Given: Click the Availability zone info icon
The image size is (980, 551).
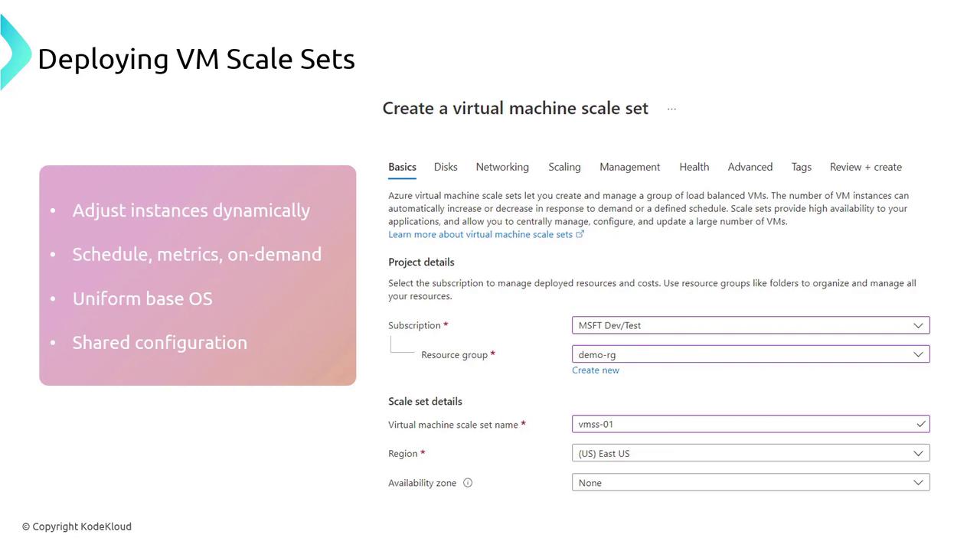Looking at the screenshot, I should tap(468, 483).
